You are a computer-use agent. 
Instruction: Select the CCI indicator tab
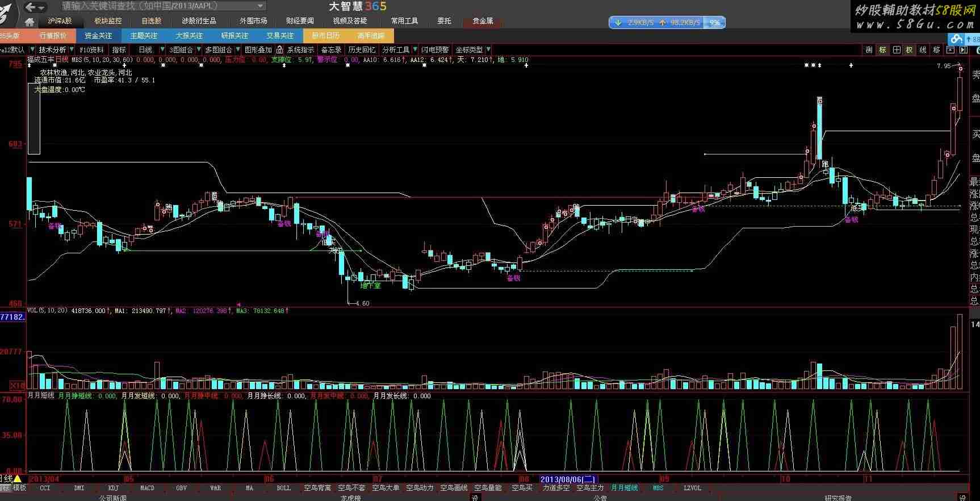tap(45, 488)
